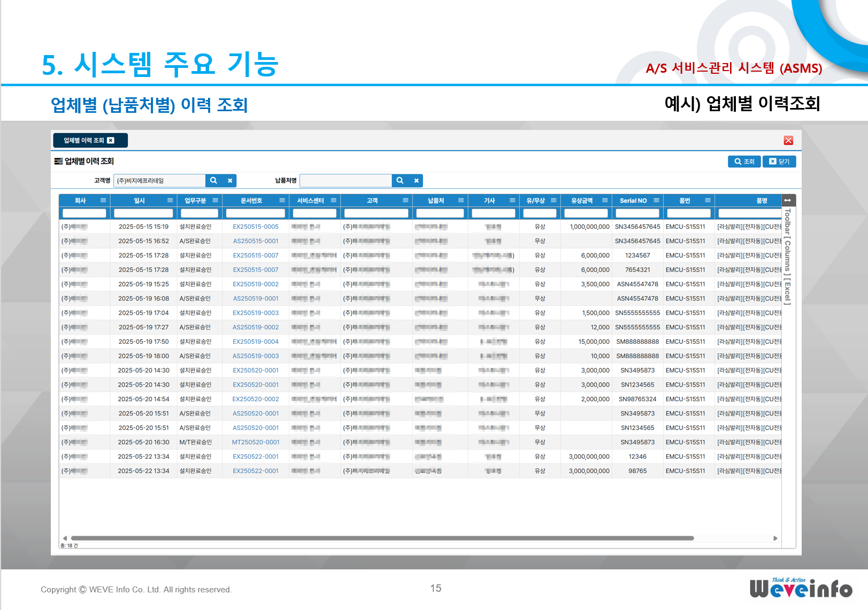Image resolution: width=868 pixels, height=610 pixels.
Task: Click the double-arrow toolbar expand icon
Action: (787, 200)
